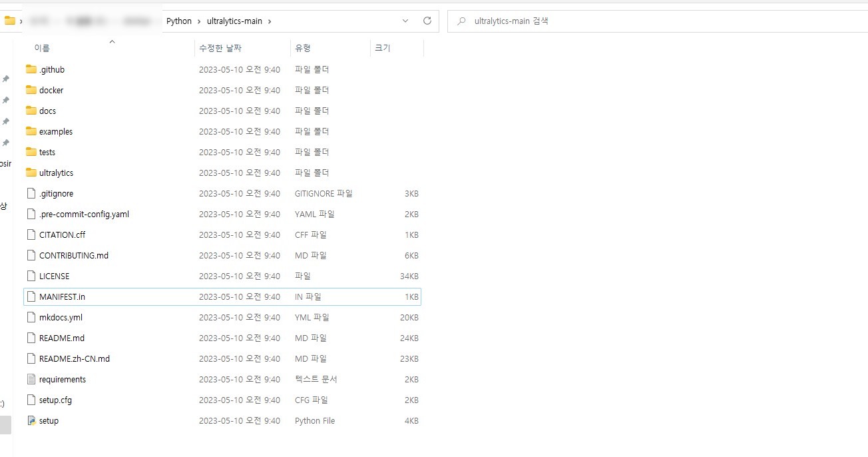Click the 23KB size of README.zh-CN.md
Screen dimensions: 868x457
click(409, 358)
